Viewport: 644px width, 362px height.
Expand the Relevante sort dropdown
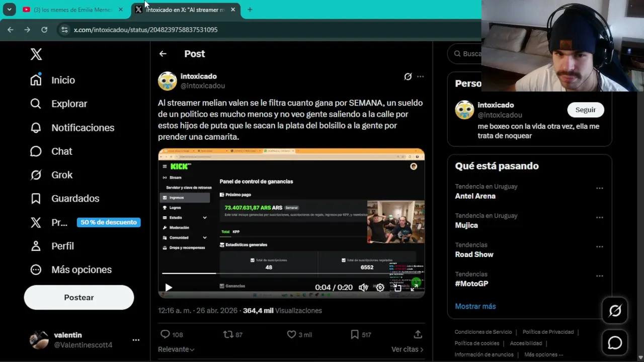click(176, 349)
